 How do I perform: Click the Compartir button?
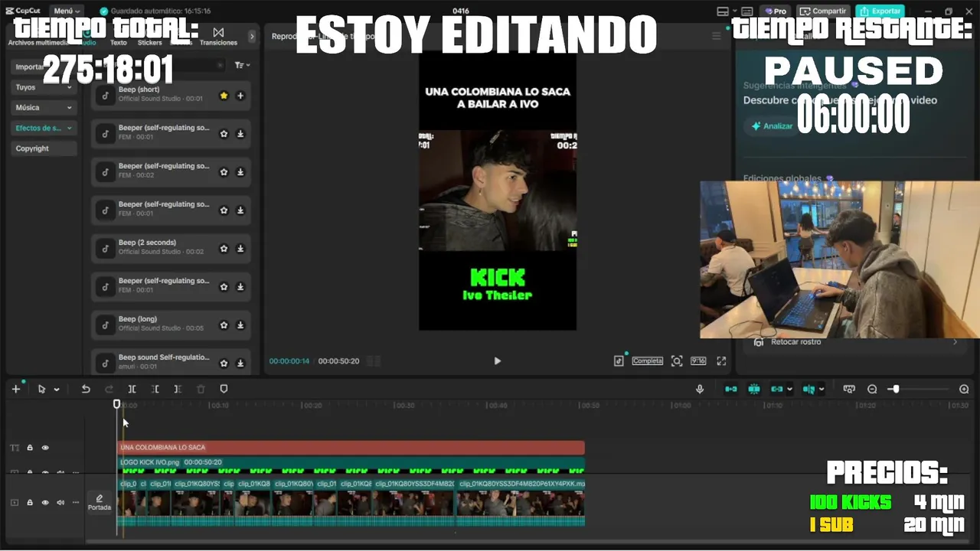[x=823, y=11]
